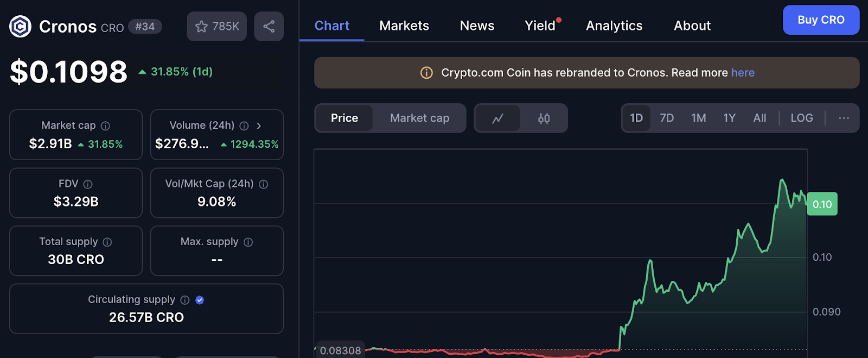
Task: Click the verified circulating supply badge
Action: pyautogui.click(x=200, y=300)
